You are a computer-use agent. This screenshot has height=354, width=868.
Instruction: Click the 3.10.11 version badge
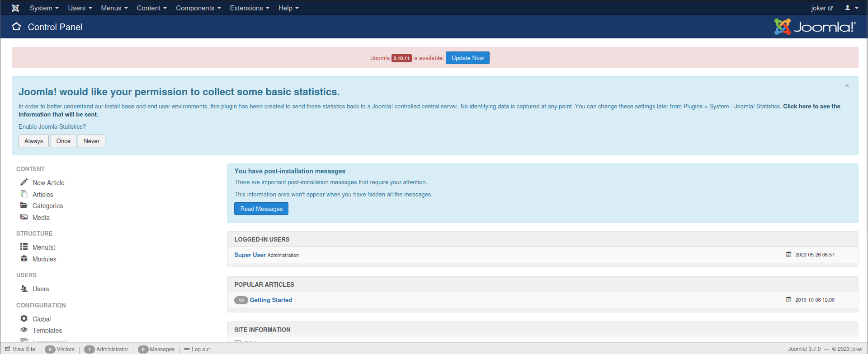coord(401,58)
